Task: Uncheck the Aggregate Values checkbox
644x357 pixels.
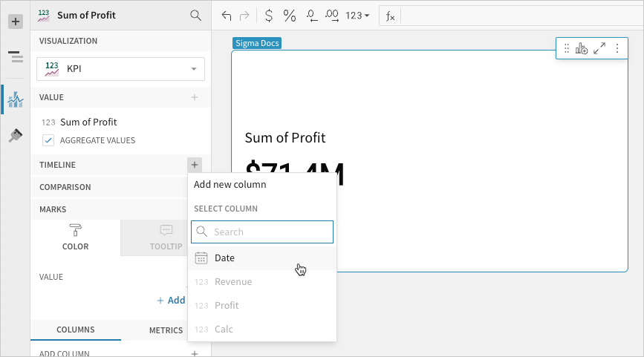Action: click(48, 140)
